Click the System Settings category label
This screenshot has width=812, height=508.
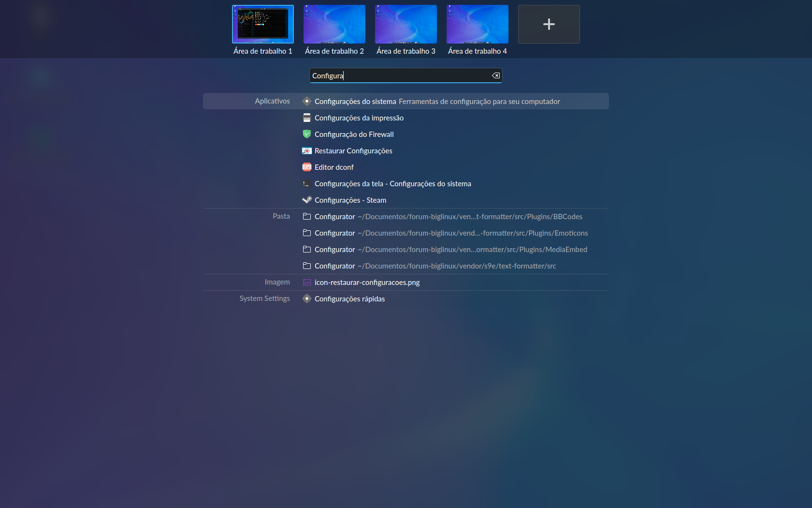264,298
